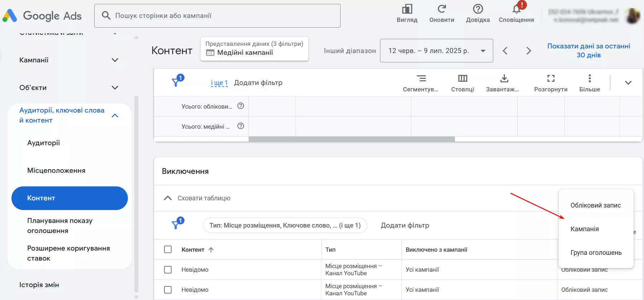Open the date range dropdown 12 черв. – 9 лип.
The width and height of the screenshot is (644, 300).
pos(436,51)
